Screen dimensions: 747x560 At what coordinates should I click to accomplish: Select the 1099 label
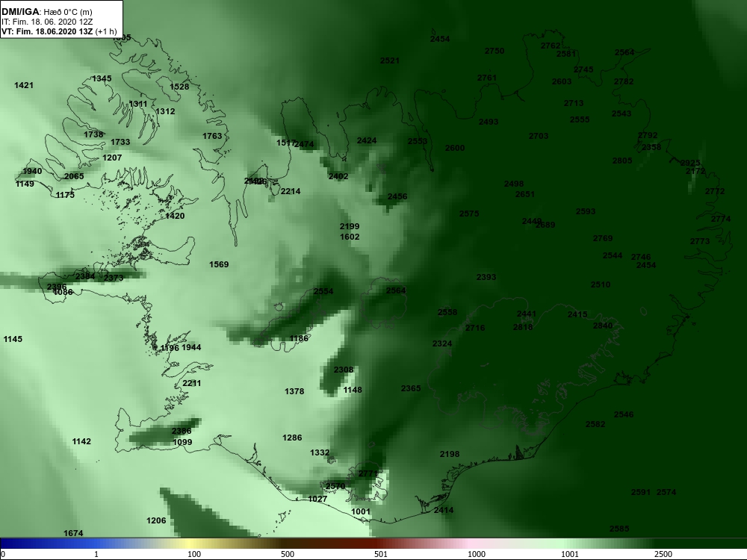[182, 442]
